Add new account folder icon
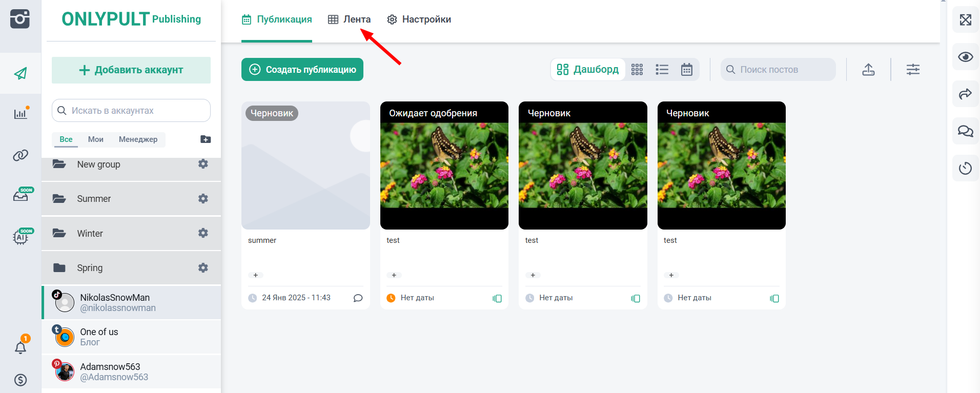The height and width of the screenshot is (393, 980). [x=206, y=139]
